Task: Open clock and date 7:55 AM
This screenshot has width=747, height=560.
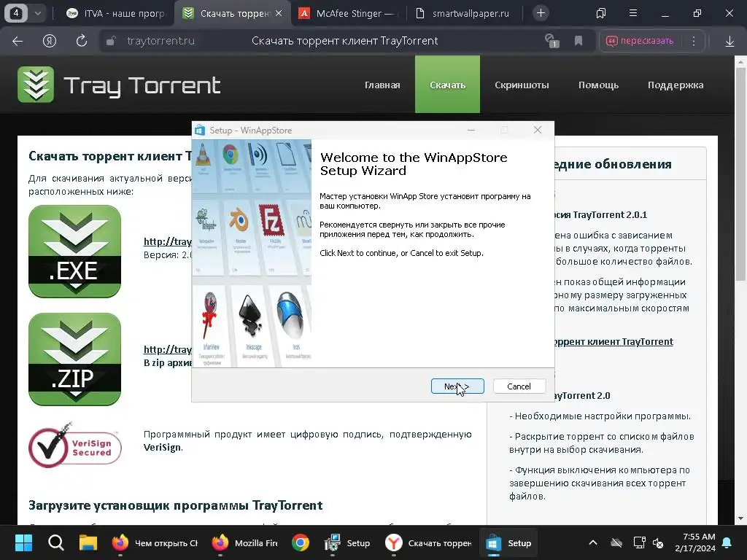Action: [x=695, y=542]
